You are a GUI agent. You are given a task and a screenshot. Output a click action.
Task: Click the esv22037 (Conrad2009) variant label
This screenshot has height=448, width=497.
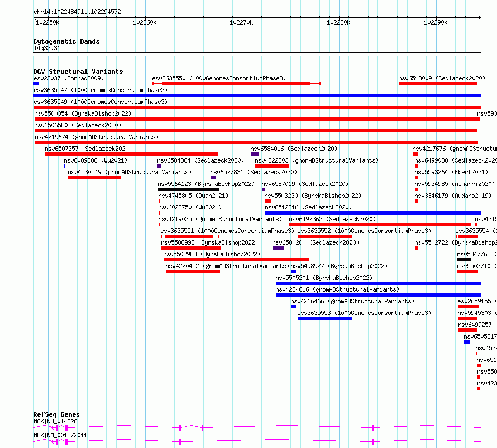click(69, 78)
